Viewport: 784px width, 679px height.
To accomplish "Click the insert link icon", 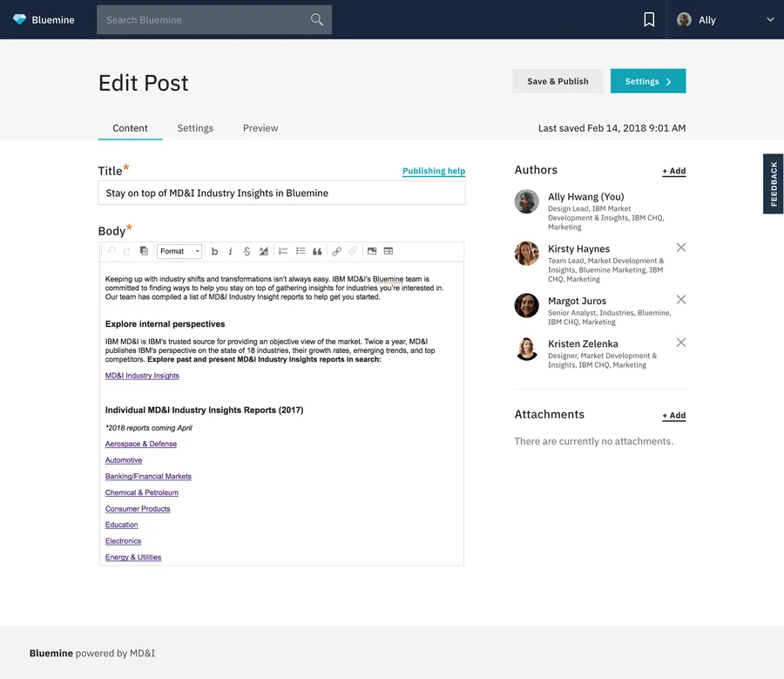I will pos(336,251).
